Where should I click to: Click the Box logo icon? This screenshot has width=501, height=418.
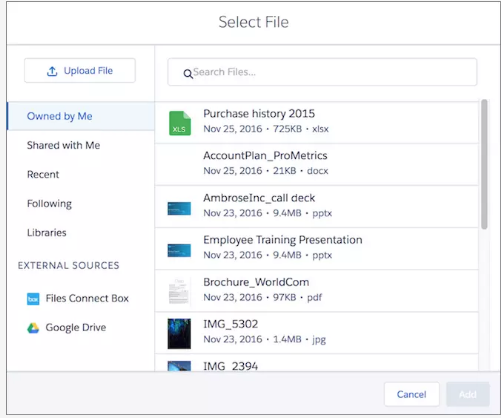click(x=33, y=299)
